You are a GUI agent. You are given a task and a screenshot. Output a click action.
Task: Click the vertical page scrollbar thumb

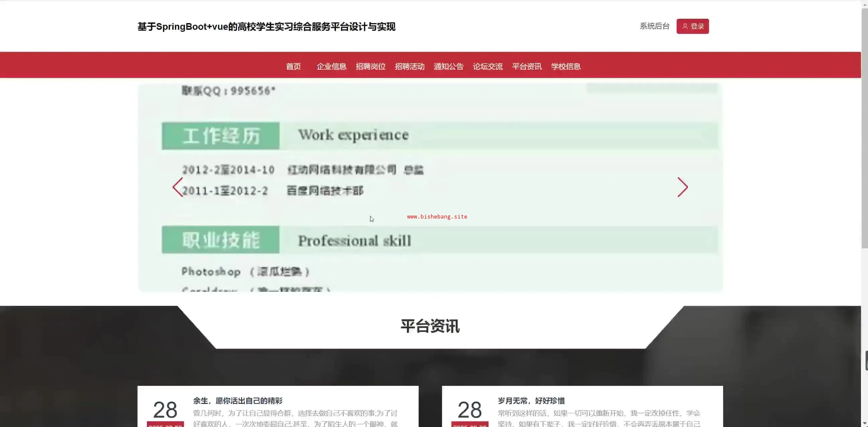[x=864, y=128]
